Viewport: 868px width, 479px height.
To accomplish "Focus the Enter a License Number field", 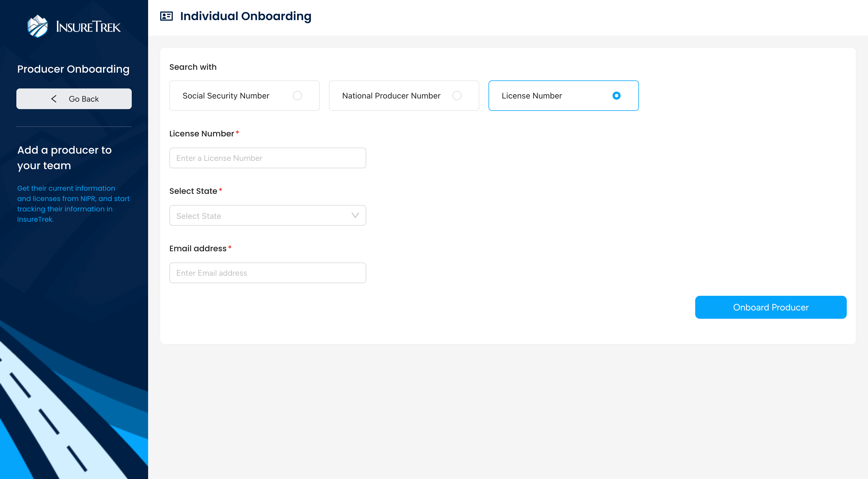I will 267,158.
